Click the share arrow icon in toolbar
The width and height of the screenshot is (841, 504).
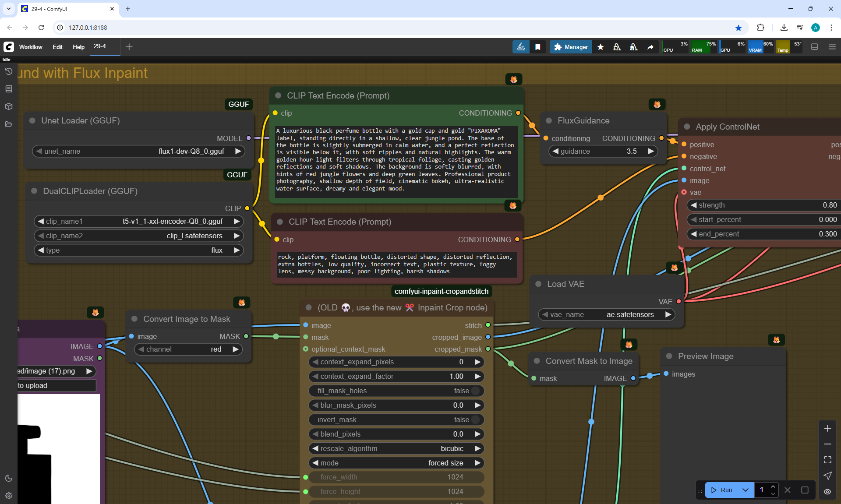point(650,47)
